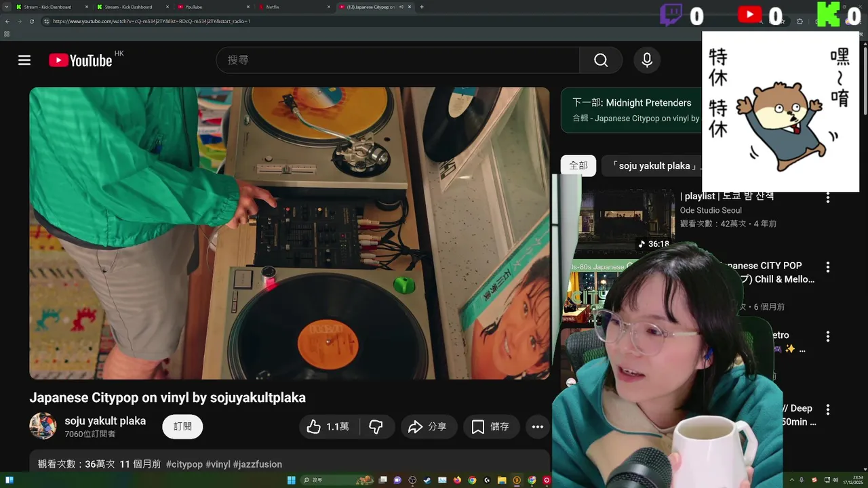
Task: Select the 全部 filter chip
Action: pos(578,165)
